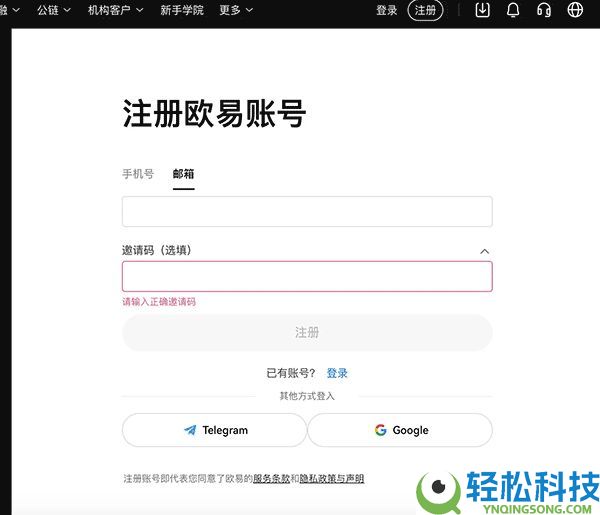
Task: Click the Google G logo icon
Action: coord(380,430)
